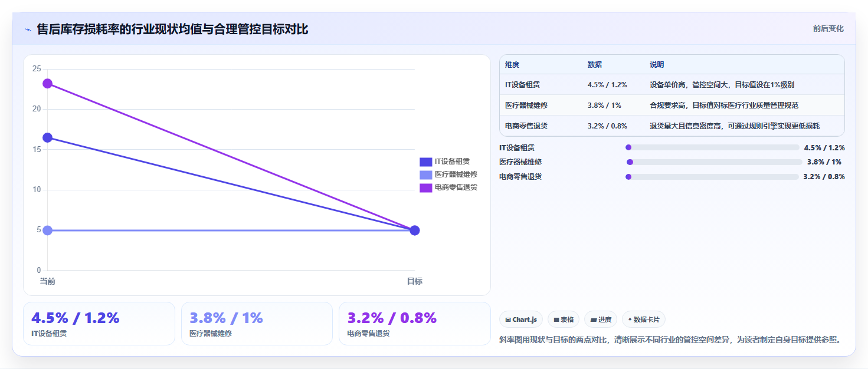Click the 电商零售退货 data point at 当前
Screen dimensions: 868x369
47,84
